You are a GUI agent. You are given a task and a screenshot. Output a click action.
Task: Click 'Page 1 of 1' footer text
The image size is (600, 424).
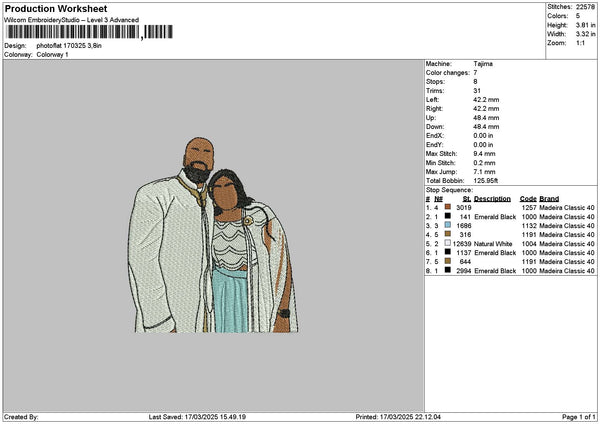[x=579, y=417]
